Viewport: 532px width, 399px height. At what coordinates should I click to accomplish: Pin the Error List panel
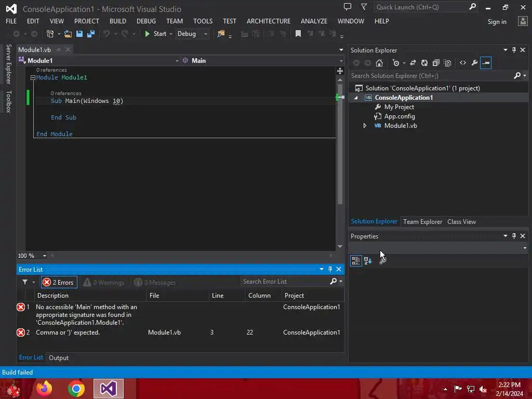(x=330, y=269)
